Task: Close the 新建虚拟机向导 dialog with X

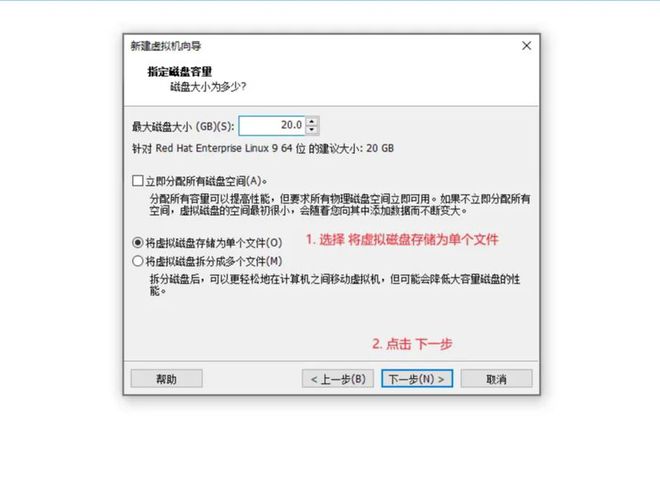Action: (x=526, y=45)
